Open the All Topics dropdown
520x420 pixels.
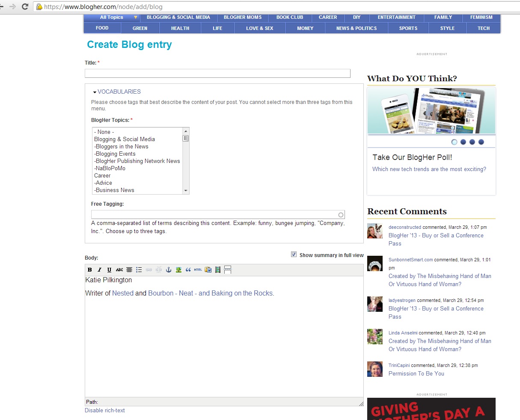[x=112, y=18]
